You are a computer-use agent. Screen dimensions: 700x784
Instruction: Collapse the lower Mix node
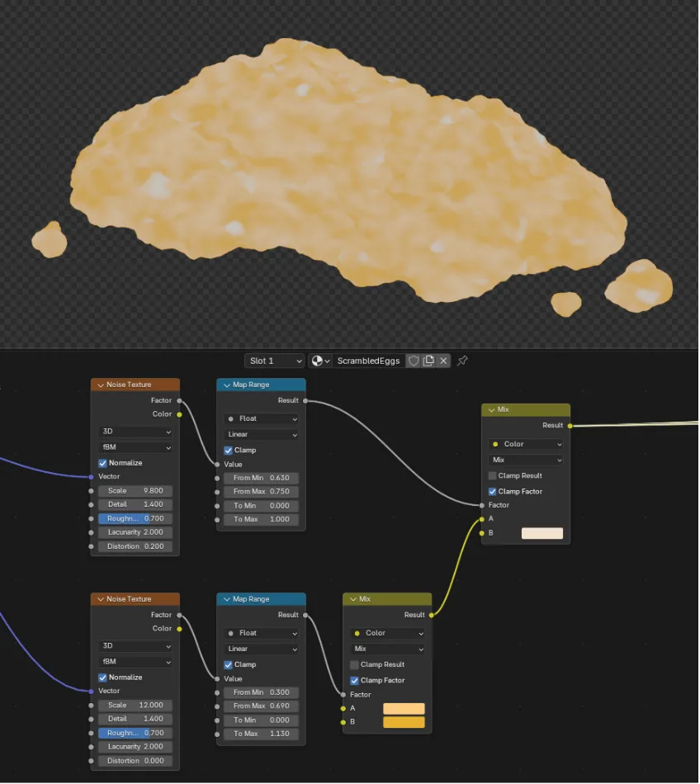[353, 599]
